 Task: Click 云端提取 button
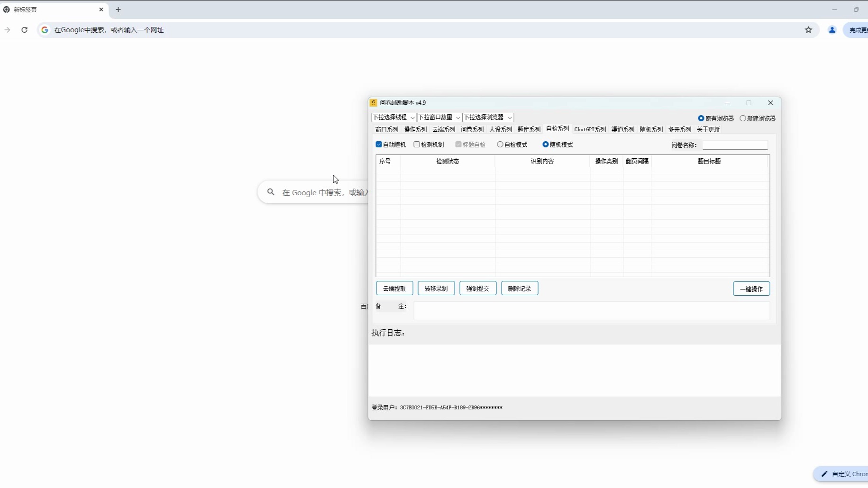tap(394, 289)
